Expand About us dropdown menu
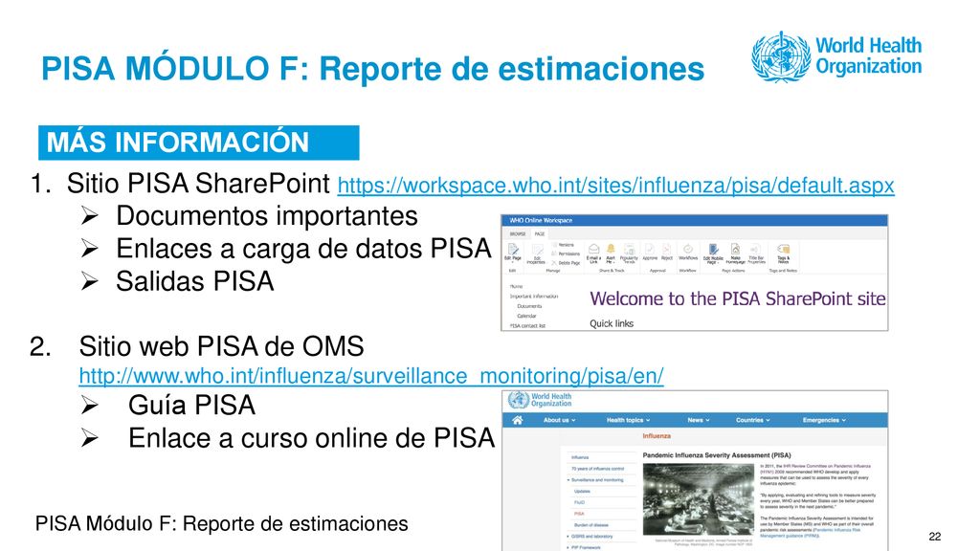 pyautogui.click(x=559, y=420)
